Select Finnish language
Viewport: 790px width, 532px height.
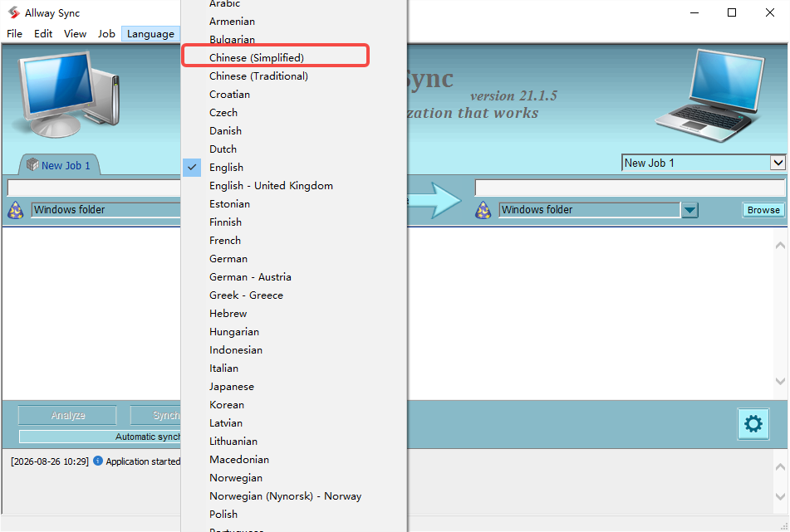294,222
